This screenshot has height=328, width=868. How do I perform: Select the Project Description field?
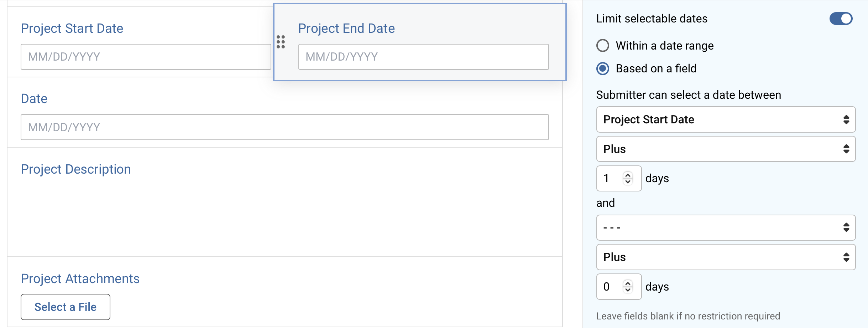[76, 169]
